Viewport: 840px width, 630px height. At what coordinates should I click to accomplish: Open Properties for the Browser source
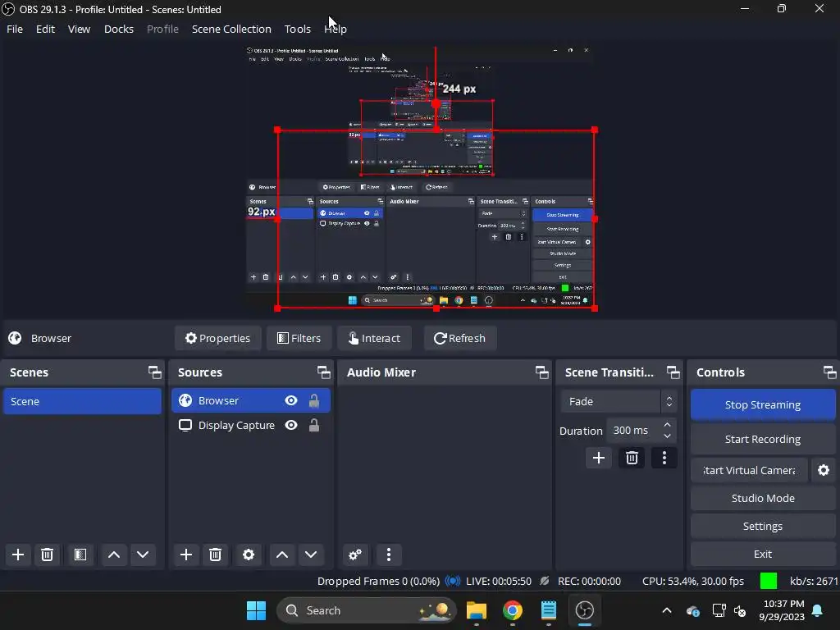point(218,338)
